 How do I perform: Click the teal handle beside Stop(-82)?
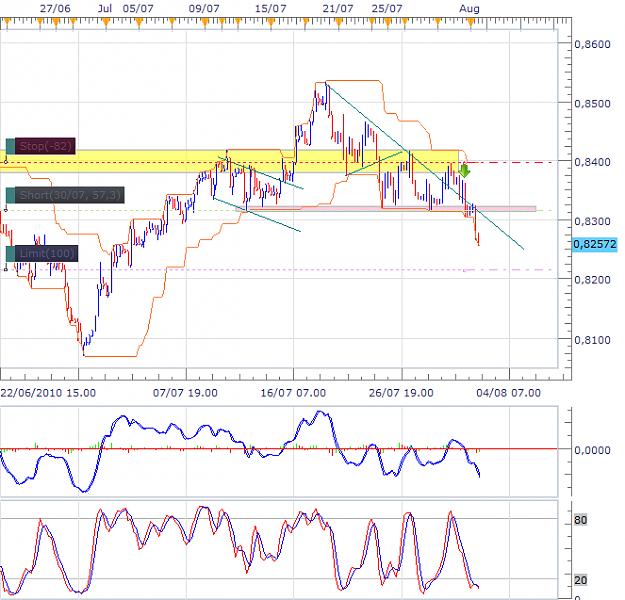(10, 146)
